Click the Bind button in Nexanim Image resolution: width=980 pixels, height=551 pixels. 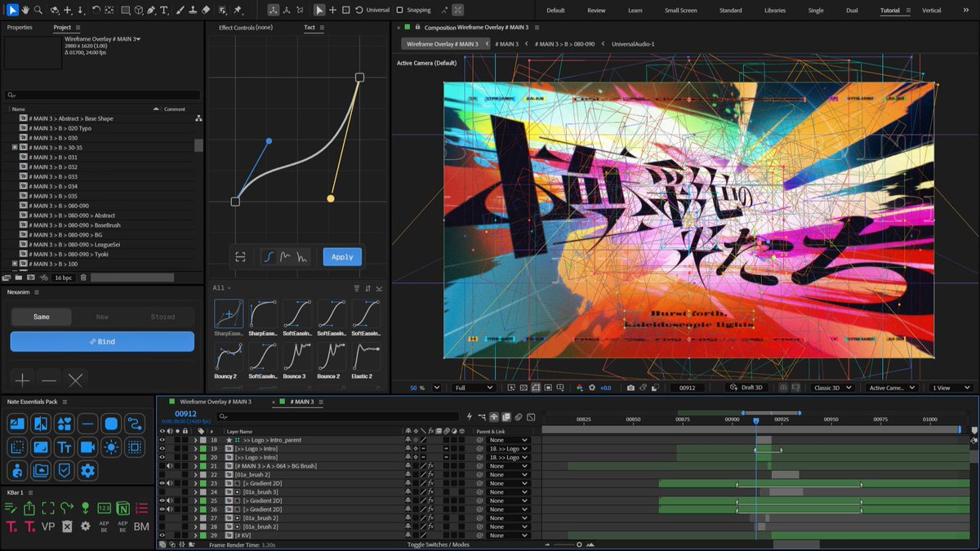pos(102,341)
